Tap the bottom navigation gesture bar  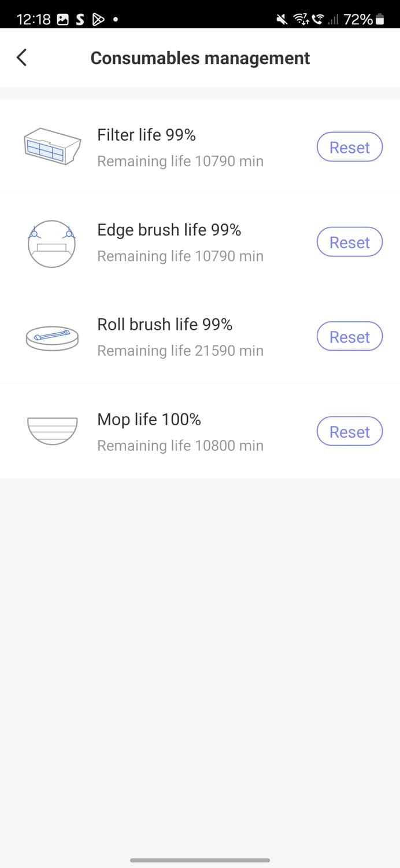tap(200, 860)
